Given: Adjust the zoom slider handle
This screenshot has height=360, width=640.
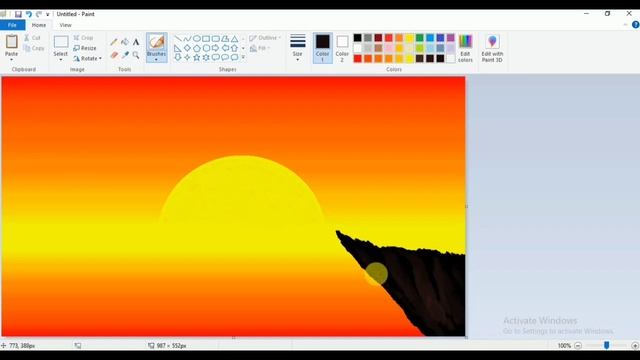Looking at the screenshot, I should pos(607,345).
